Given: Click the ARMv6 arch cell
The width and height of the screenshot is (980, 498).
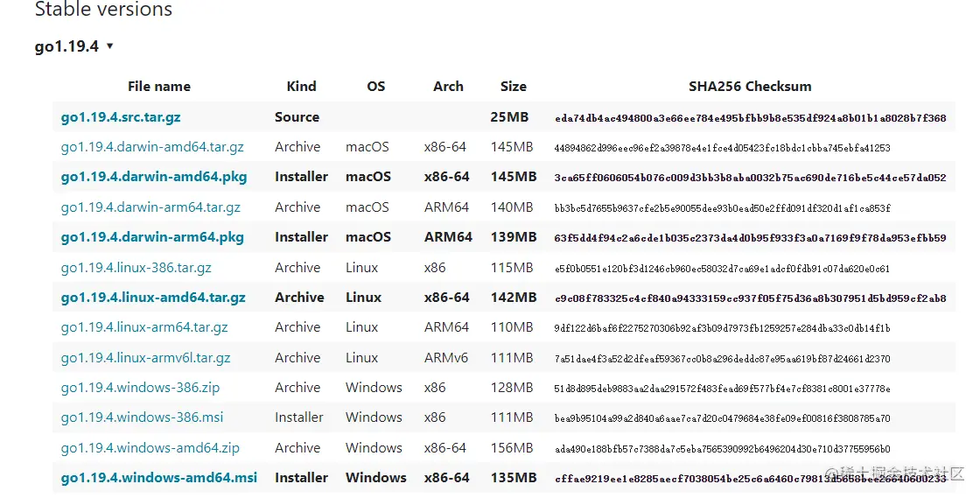Looking at the screenshot, I should 446,358.
